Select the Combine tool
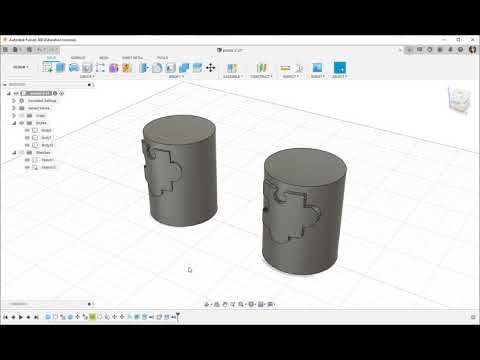Image resolution: width=480 pixels, height=360 pixels. (184, 68)
